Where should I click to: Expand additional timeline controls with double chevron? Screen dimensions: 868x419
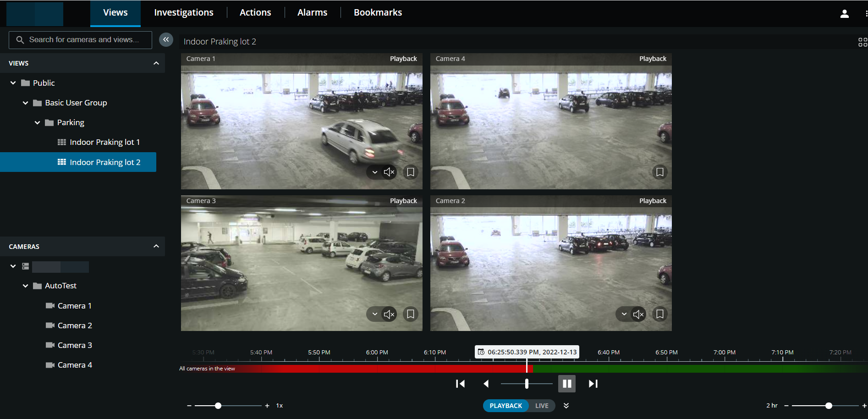(566, 405)
